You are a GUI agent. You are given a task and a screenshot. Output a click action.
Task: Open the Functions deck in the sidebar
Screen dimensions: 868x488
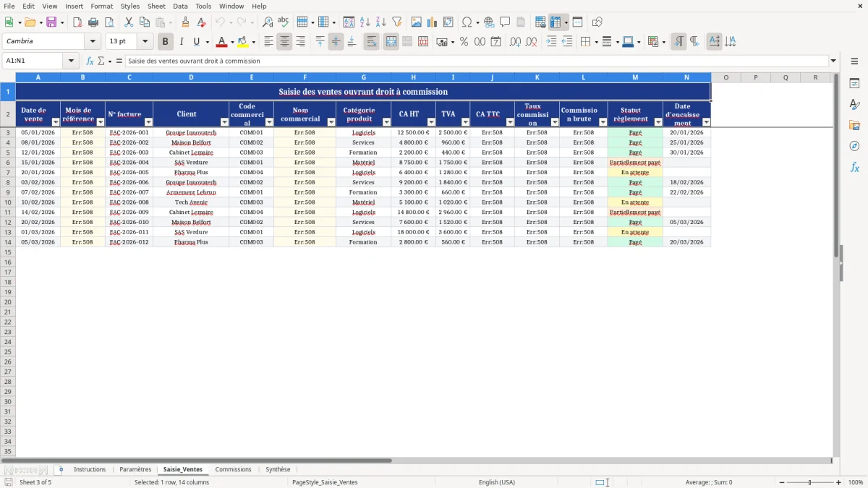(854, 168)
